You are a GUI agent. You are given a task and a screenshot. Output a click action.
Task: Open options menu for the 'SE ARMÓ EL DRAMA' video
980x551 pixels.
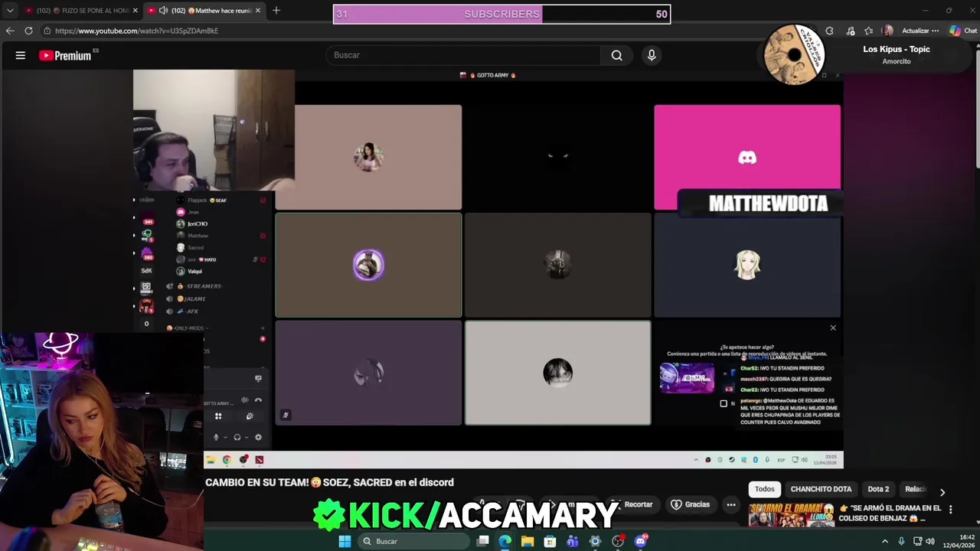951,509
